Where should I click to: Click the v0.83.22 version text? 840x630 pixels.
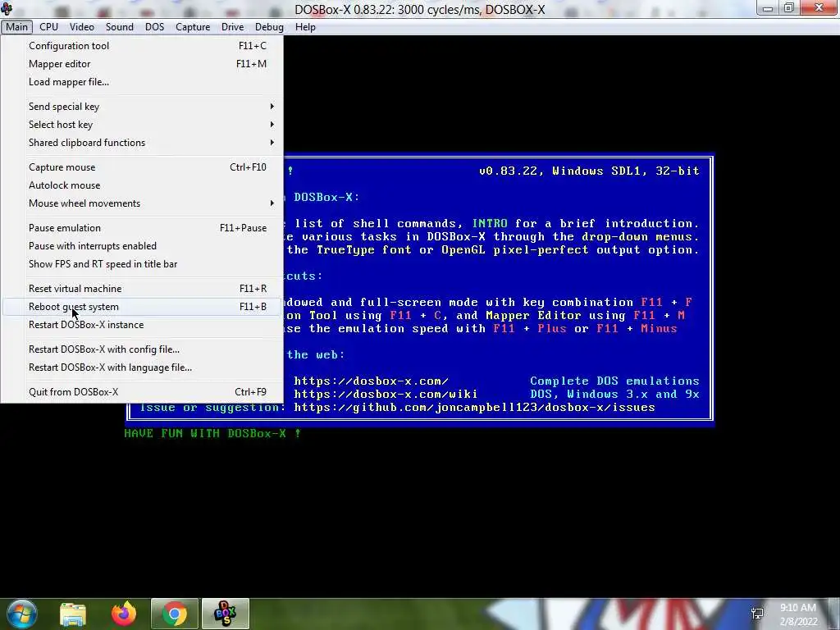tap(512, 171)
